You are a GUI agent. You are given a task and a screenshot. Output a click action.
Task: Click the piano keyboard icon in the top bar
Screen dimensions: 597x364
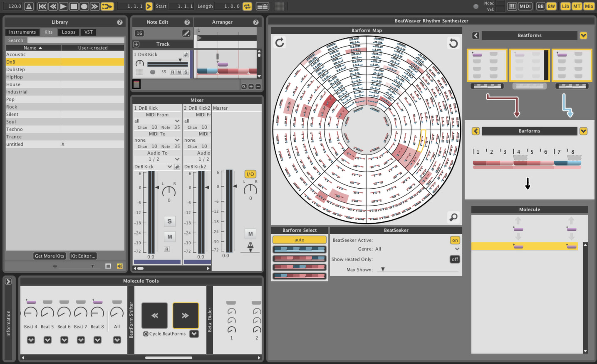click(512, 6)
